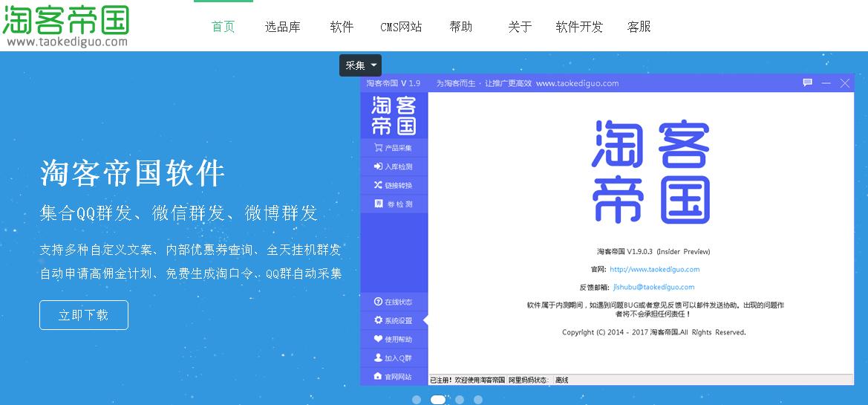Image resolution: width=868 pixels, height=405 pixels.
Task: Open the CMS网站 menu item
Action: [x=402, y=27]
